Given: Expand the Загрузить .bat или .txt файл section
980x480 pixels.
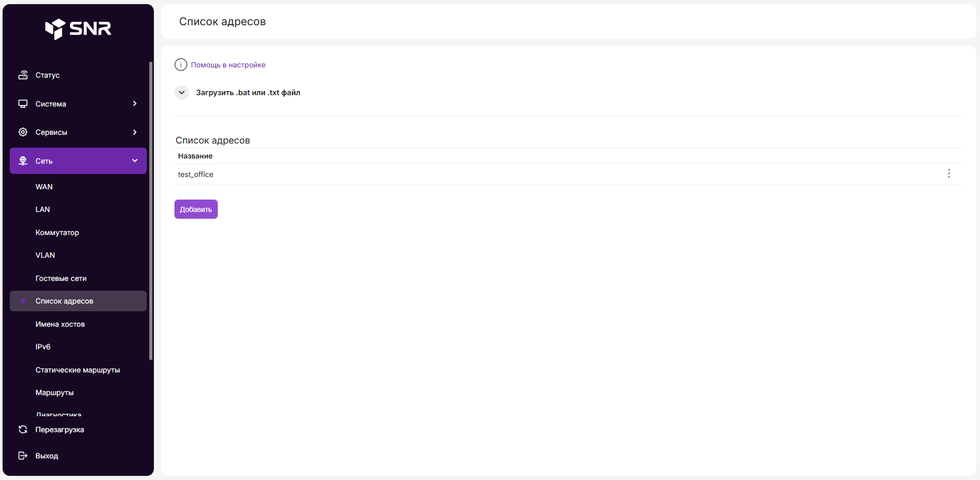Looking at the screenshot, I should click(x=182, y=93).
